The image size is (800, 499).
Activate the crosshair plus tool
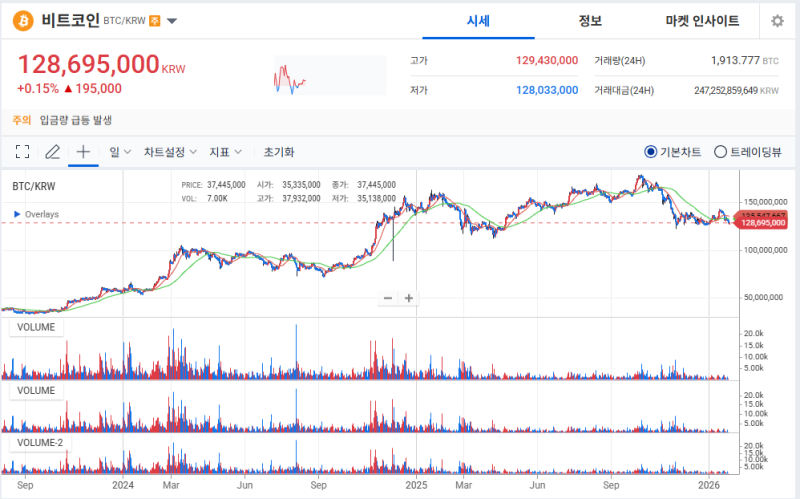pos(83,152)
